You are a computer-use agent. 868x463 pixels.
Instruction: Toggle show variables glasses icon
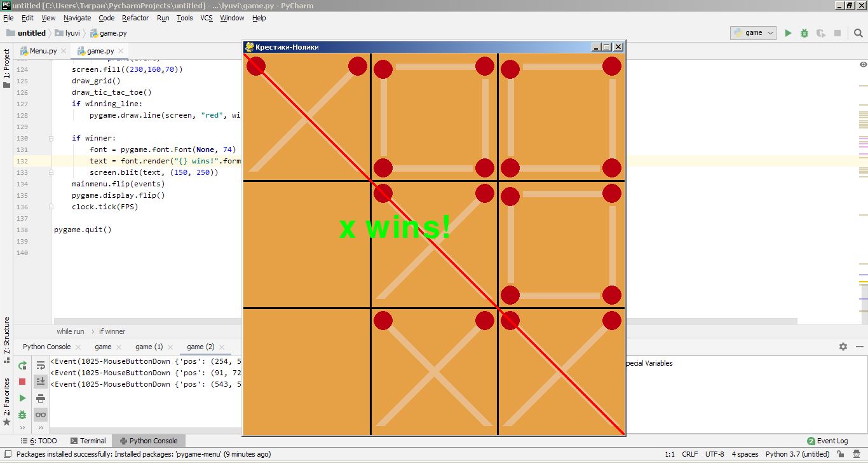point(41,415)
